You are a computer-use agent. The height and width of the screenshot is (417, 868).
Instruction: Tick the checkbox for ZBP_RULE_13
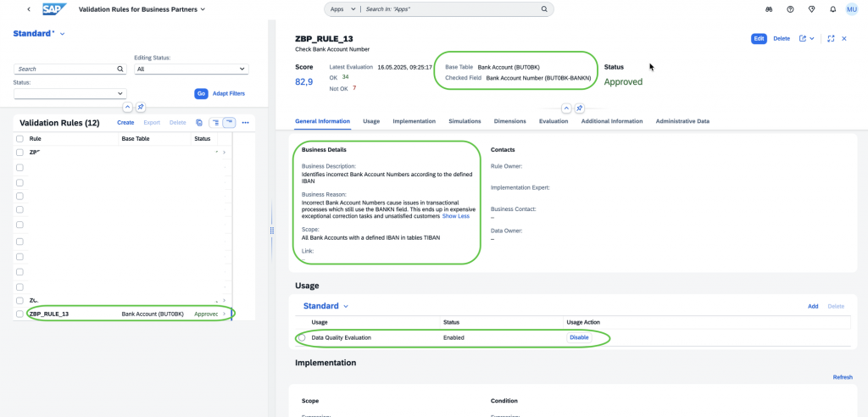[x=20, y=314]
